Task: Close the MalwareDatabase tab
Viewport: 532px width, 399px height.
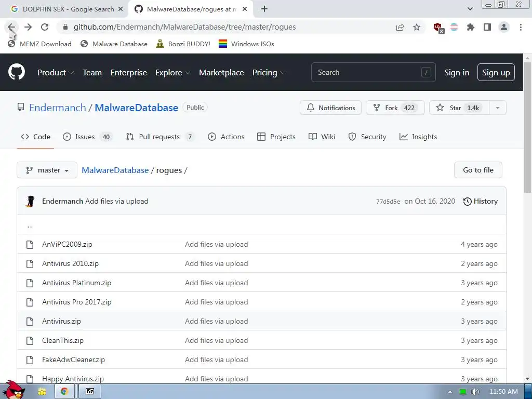Action: (x=245, y=9)
